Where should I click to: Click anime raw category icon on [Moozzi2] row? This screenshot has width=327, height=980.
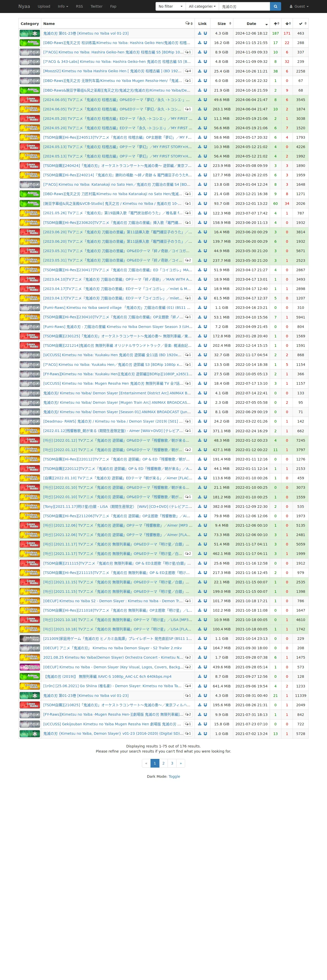click(30, 71)
